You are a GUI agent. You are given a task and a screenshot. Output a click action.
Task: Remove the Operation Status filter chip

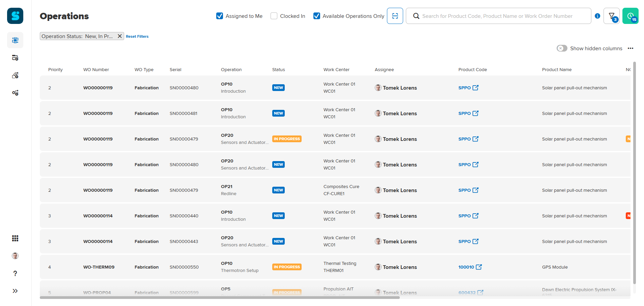[119, 36]
